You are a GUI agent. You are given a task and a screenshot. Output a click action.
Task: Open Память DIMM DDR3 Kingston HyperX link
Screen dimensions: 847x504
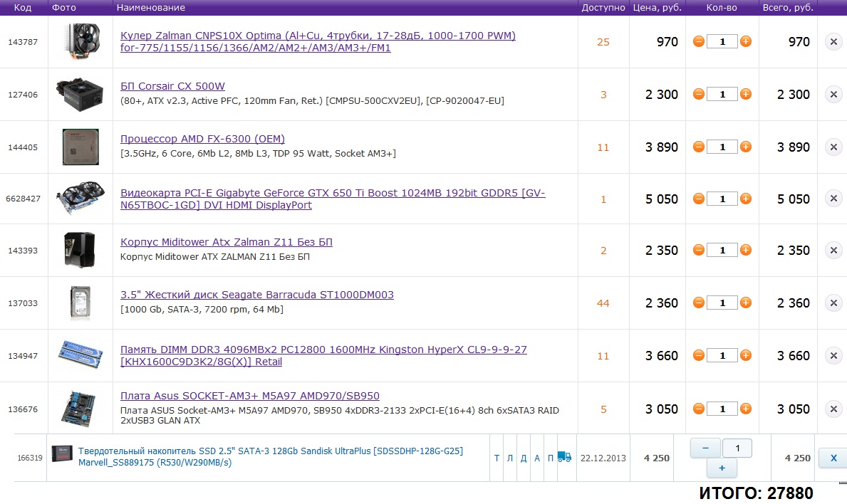pyautogui.click(x=323, y=356)
